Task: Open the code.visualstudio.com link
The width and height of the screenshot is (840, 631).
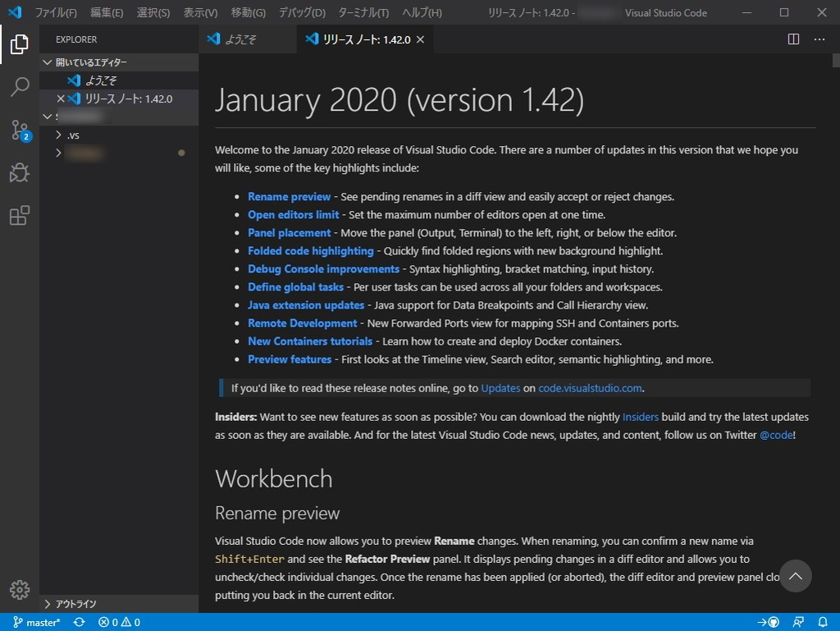Action: click(590, 388)
